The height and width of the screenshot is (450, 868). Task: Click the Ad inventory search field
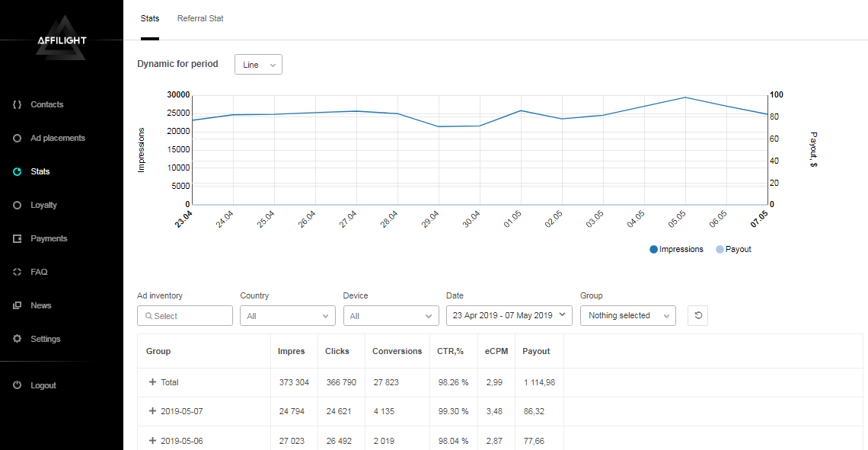(x=185, y=315)
